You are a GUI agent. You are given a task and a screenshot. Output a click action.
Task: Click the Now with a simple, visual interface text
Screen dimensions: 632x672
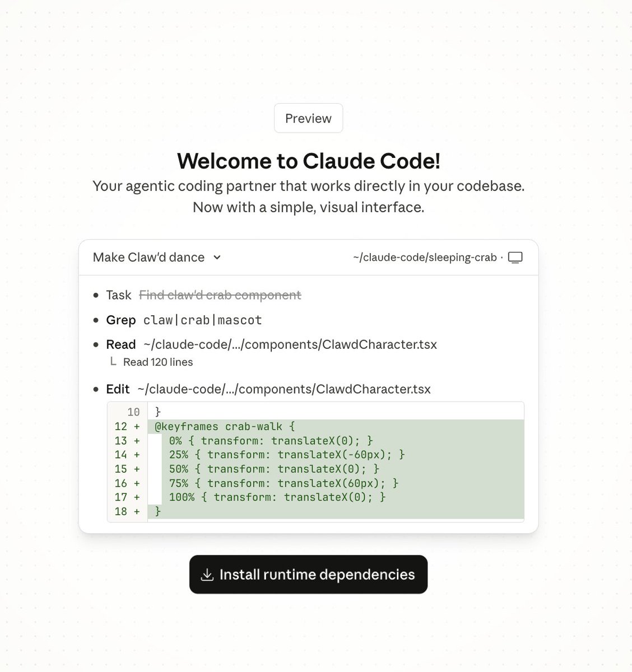click(x=309, y=207)
